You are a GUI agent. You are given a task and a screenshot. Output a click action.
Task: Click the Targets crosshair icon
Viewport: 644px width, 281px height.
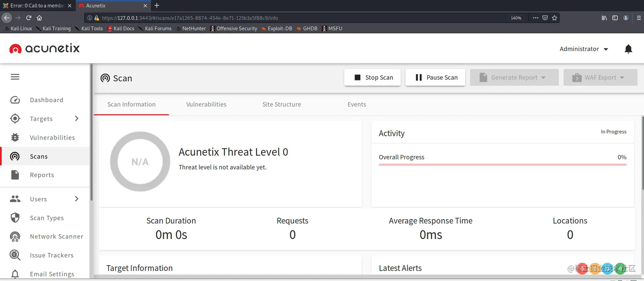(x=15, y=119)
